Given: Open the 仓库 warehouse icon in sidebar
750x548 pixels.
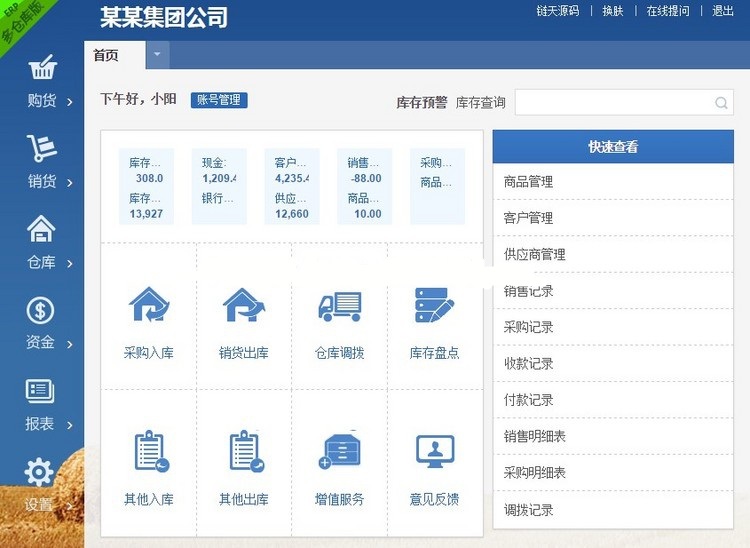Looking at the screenshot, I should click(41, 228).
